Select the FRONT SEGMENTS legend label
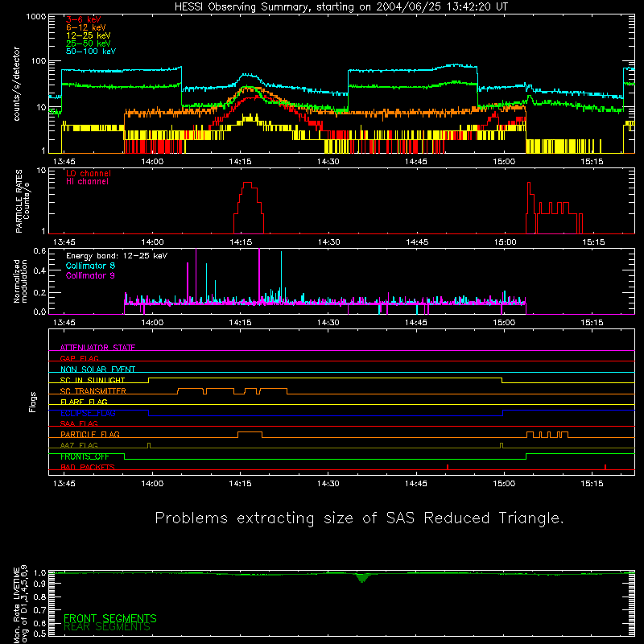The width and height of the screenshot is (644, 644). click(110, 618)
